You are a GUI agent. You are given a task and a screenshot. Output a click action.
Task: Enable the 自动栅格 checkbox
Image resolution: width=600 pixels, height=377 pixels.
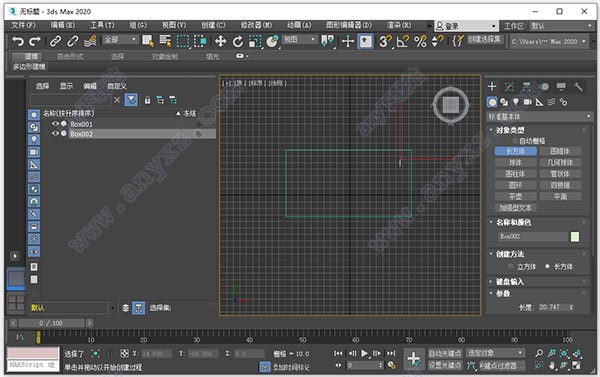515,141
